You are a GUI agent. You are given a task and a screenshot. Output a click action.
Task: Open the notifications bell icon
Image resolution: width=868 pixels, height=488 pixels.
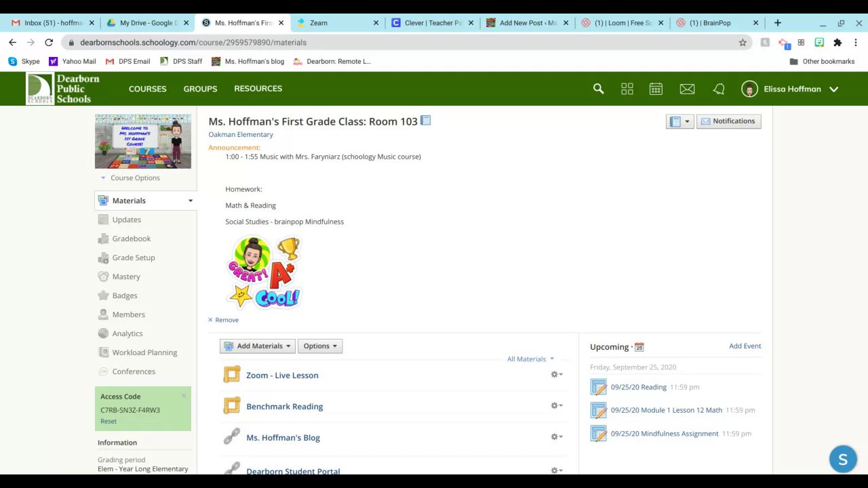coord(719,89)
